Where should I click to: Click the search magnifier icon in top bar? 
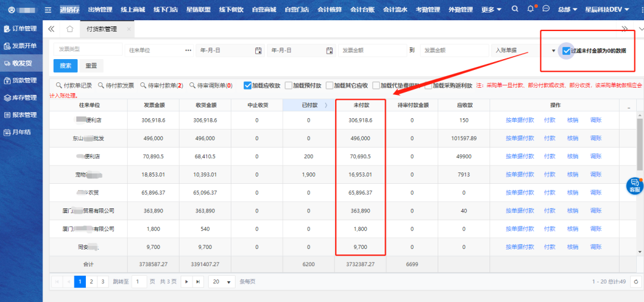click(515, 10)
